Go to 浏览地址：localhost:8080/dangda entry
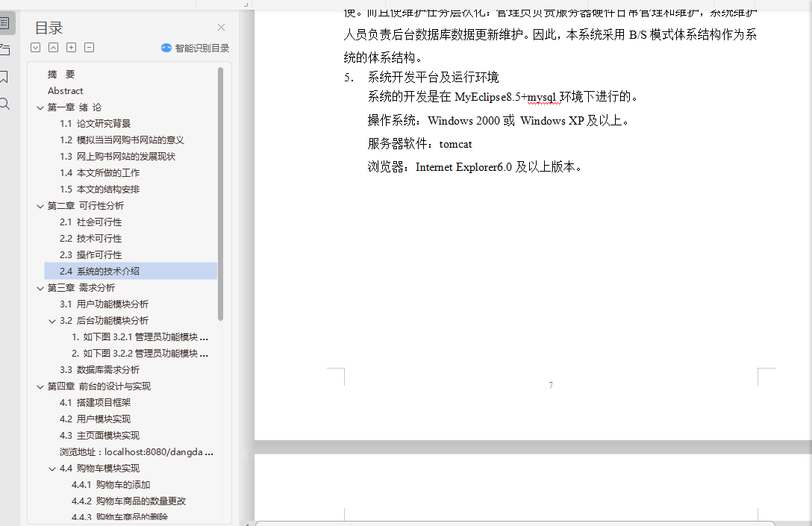The height and width of the screenshot is (526, 812). click(136, 452)
